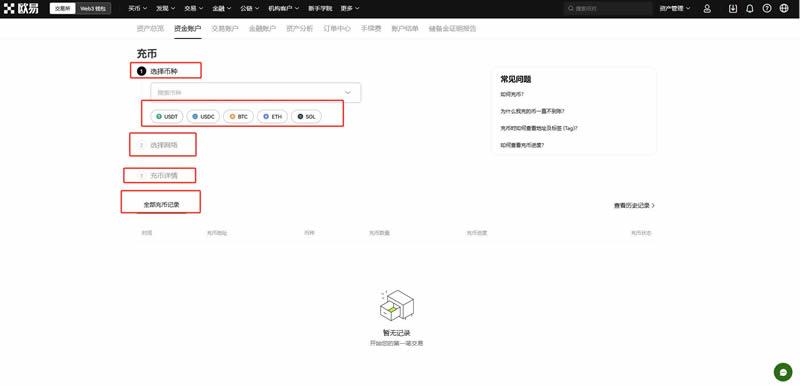800x386 pixels.
Task: Click the top search field
Action: tap(608, 9)
